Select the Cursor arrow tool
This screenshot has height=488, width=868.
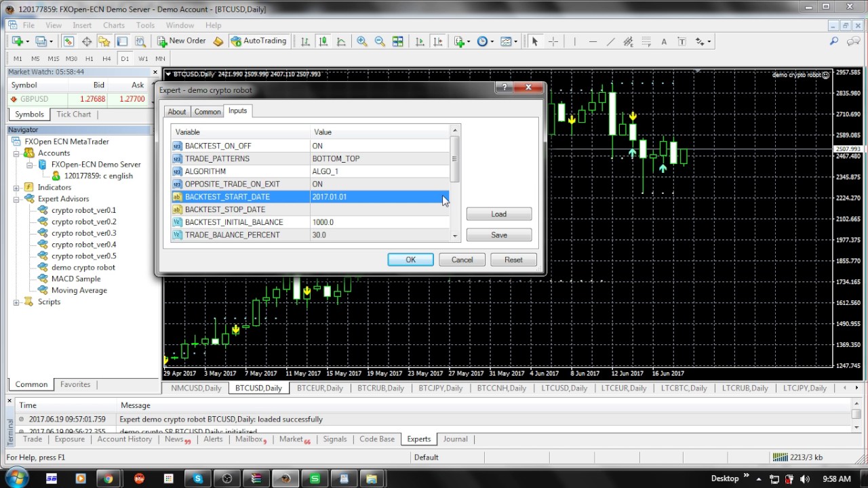click(534, 41)
